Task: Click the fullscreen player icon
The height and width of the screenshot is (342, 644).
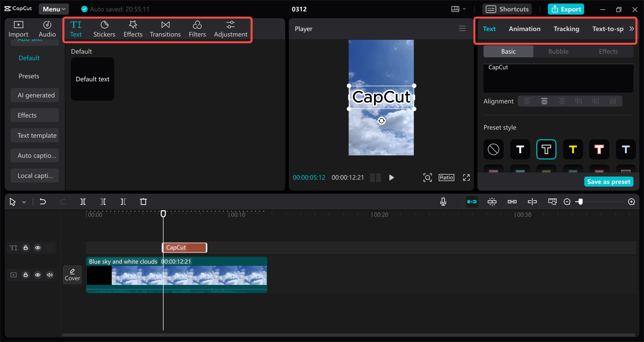Action: (466, 178)
